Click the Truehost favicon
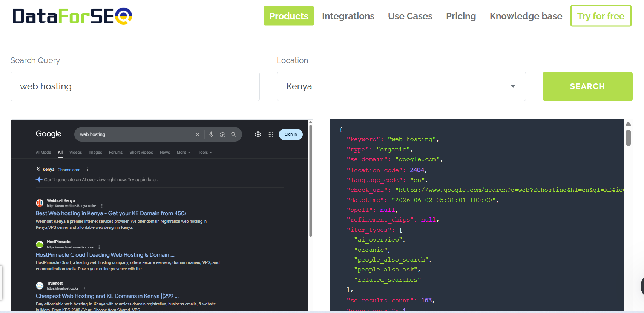The width and height of the screenshot is (644, 313). [40, 286]
